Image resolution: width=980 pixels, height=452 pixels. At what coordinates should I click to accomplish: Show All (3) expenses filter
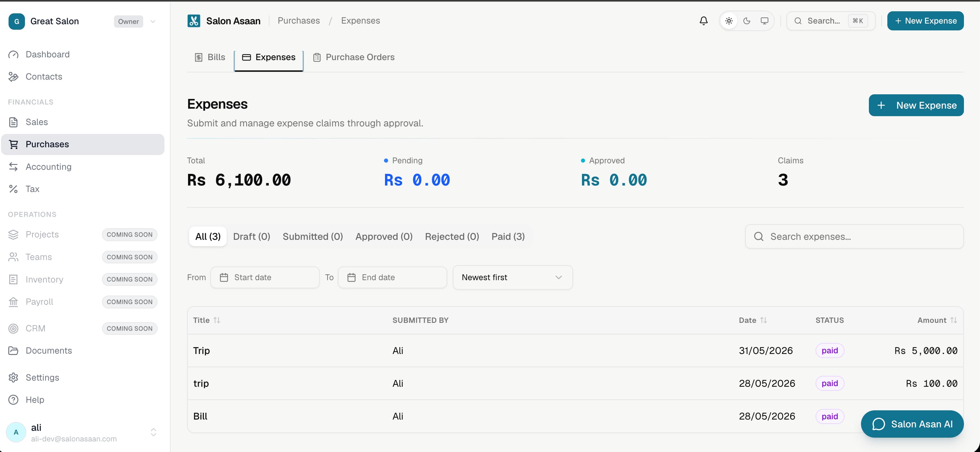point(208,236)
